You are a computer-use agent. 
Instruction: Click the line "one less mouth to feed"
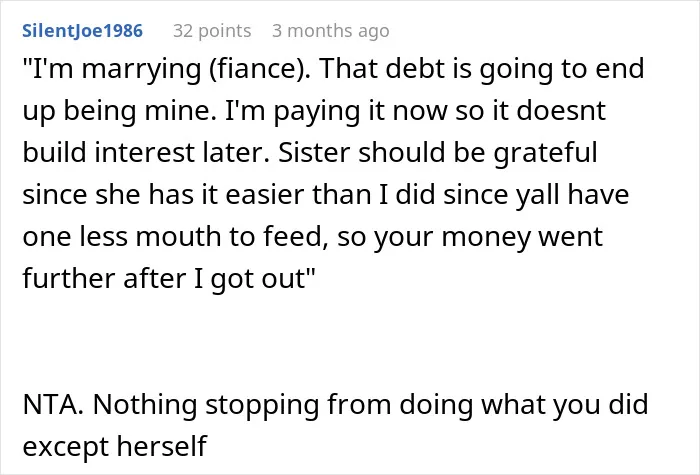(x=312, y=237)
